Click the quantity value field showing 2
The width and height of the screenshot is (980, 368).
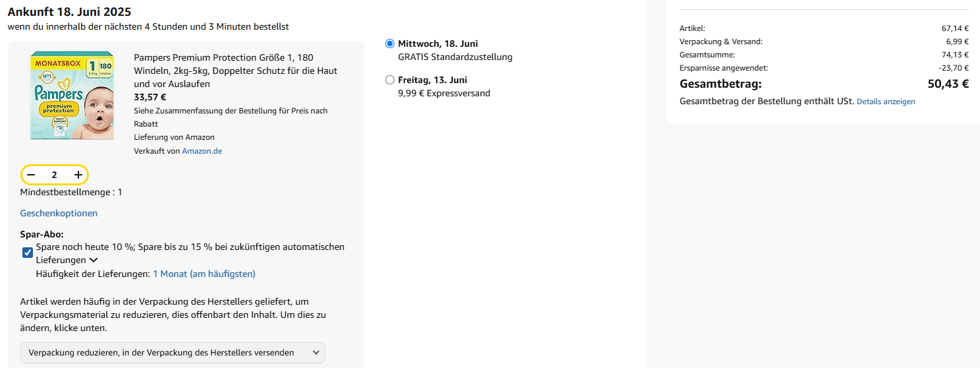[x=55, y=175]
